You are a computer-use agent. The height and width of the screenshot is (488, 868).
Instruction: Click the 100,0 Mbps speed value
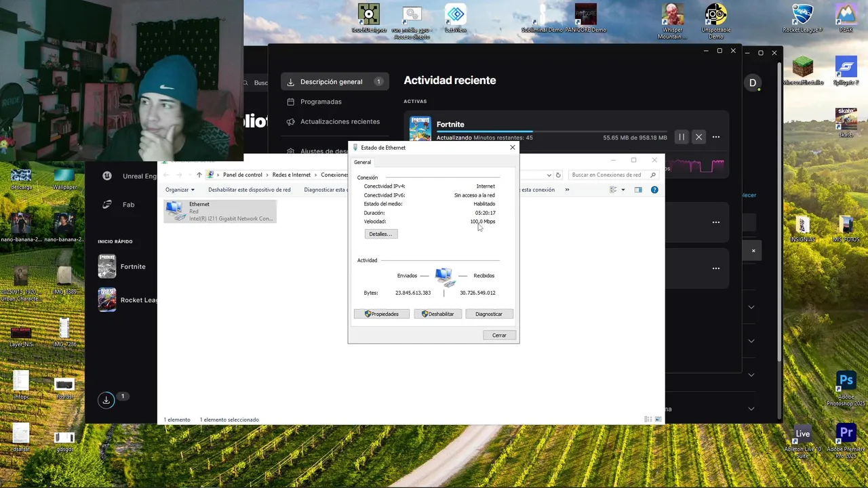pos(483,222)
